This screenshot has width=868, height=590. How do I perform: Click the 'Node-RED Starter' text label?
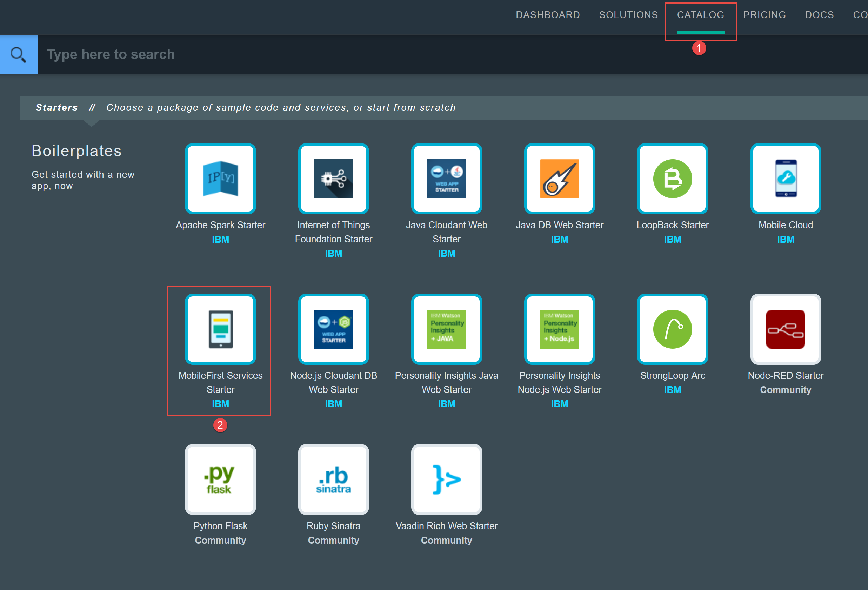tap(786, 376)
